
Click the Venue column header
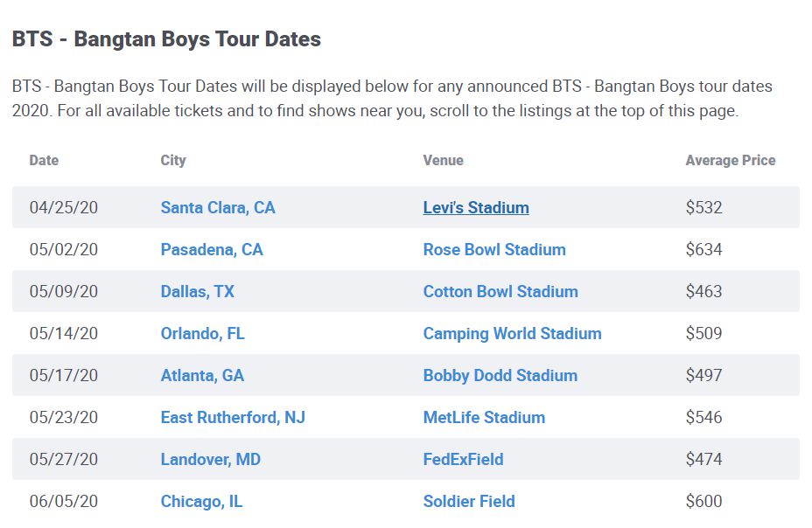(443, 161)
